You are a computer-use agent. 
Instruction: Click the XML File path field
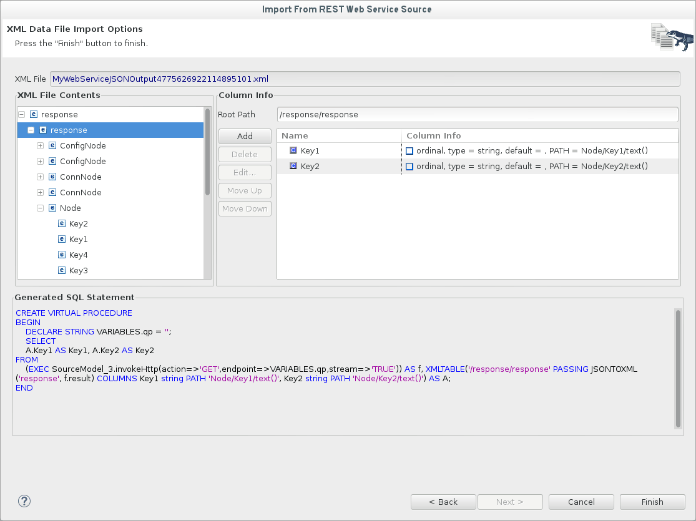coord(365,79)
